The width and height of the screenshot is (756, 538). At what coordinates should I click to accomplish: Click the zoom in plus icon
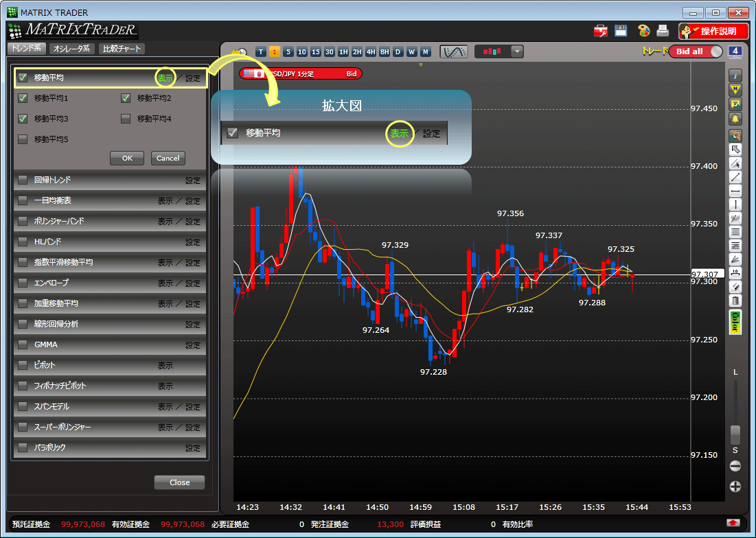pyautogui.click(x=735, y=487)
